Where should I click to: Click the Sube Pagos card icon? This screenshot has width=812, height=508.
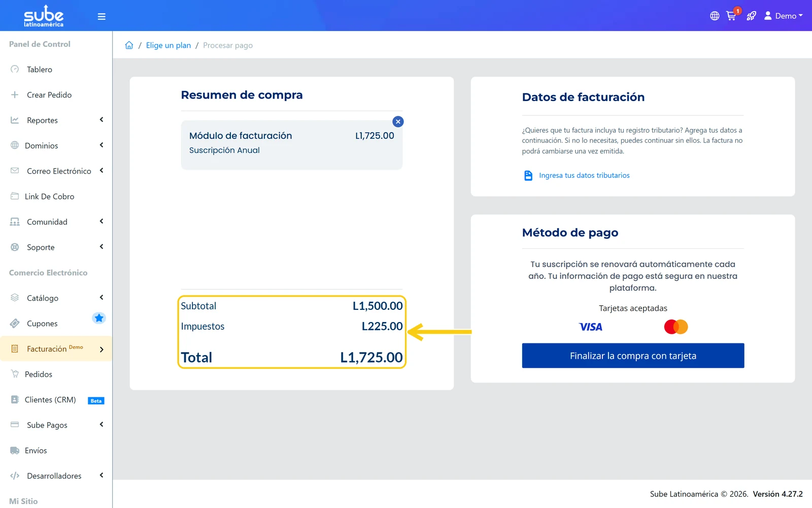[15, 425]
